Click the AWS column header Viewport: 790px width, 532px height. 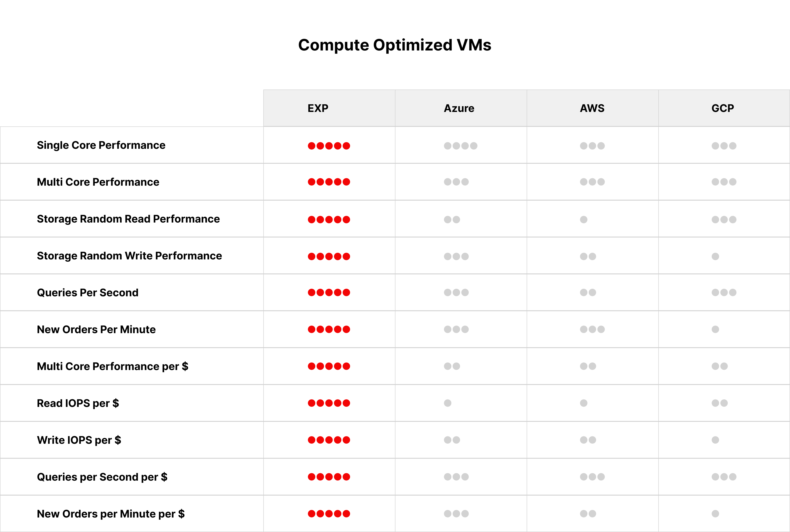592,108
